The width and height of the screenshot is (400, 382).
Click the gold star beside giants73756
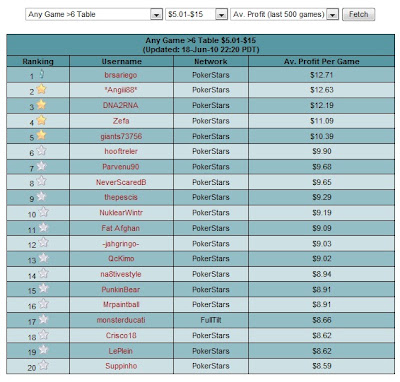[x=41, y=135]
